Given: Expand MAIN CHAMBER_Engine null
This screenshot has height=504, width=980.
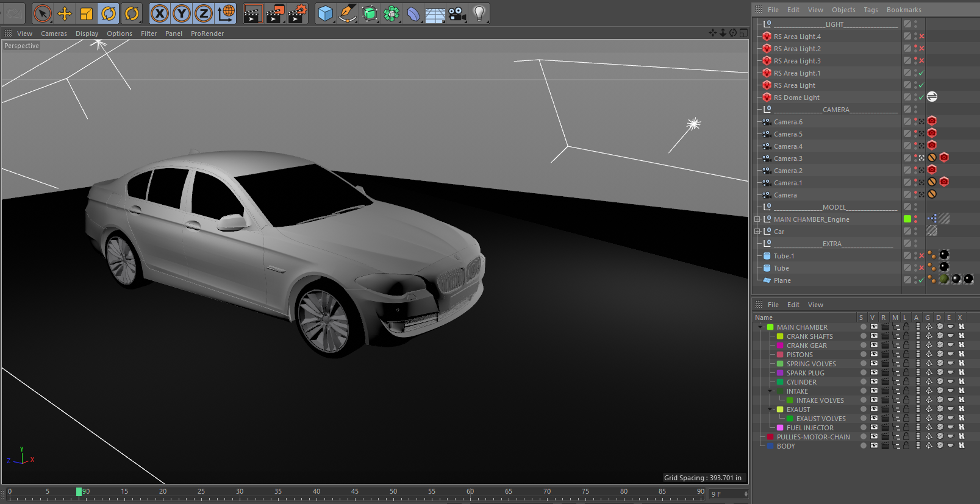Looking at the screenshot, I should (x=757, y=219).
